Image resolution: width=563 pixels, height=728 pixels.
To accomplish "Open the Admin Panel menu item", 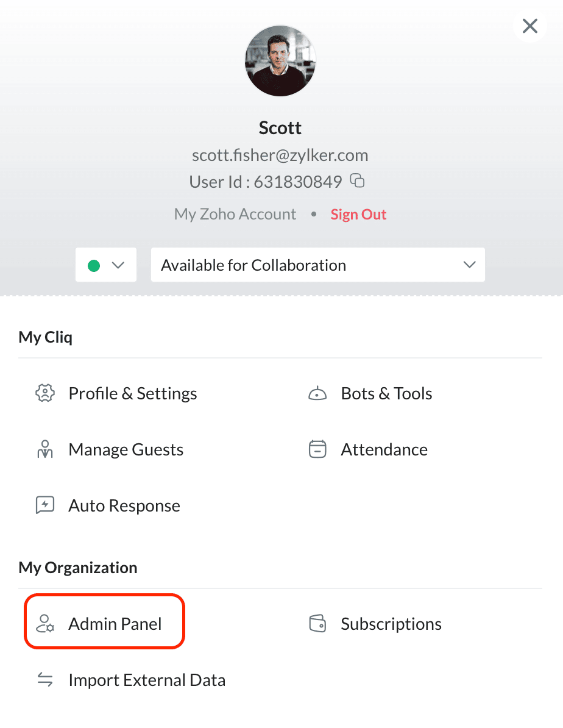I will [115, 624].
